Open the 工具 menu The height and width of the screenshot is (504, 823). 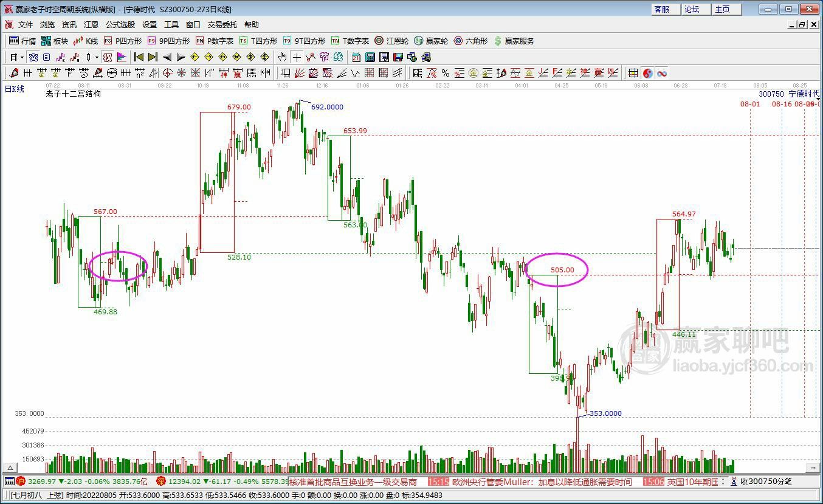171,25
